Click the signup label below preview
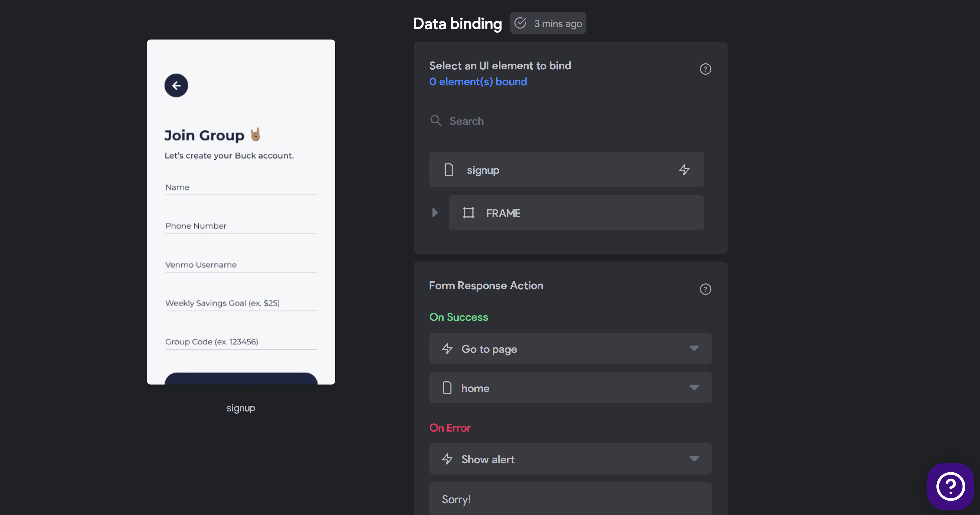This screenshot has width=980, height=515. coord(241,408)
